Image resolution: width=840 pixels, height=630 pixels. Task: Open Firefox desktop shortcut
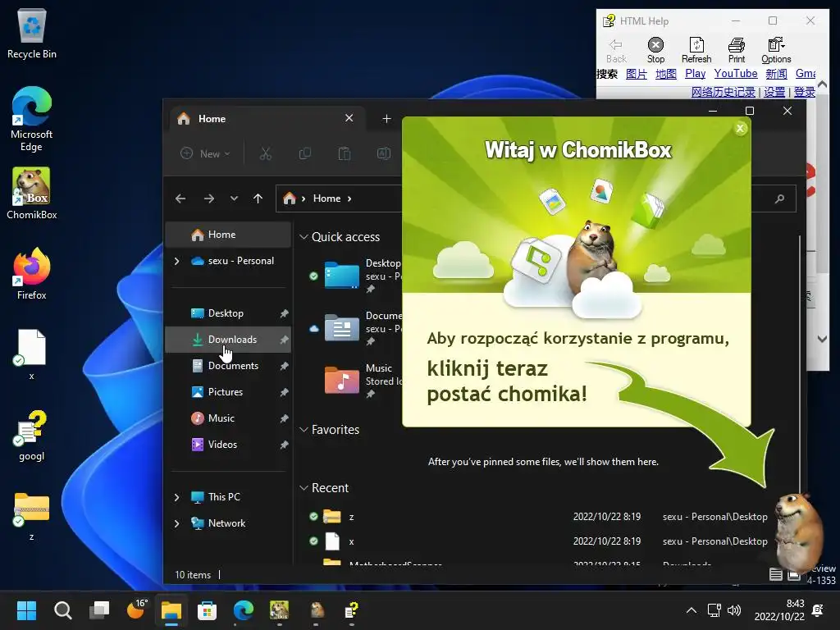[x=32, y=274]
